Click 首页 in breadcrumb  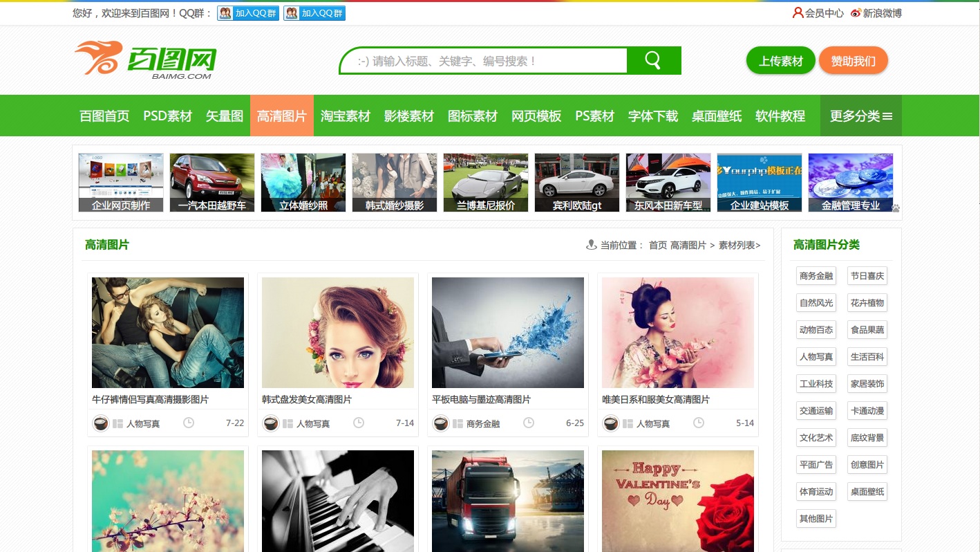[x=658, y=245]
